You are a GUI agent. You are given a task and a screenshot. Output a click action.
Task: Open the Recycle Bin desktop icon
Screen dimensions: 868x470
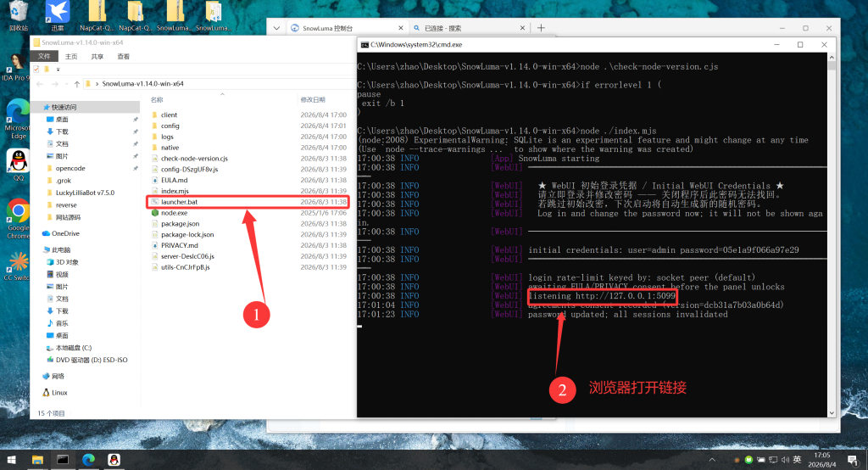(x=19, y=15)
